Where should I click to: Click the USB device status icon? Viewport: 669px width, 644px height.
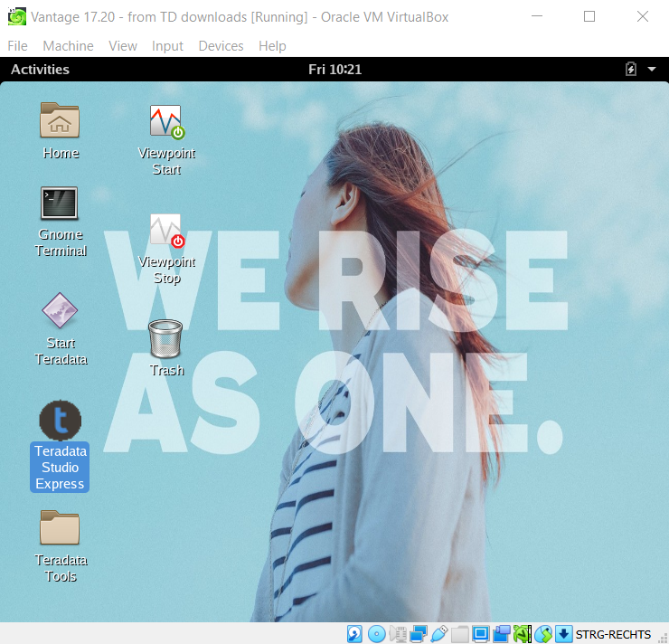(x=439, y=634)
